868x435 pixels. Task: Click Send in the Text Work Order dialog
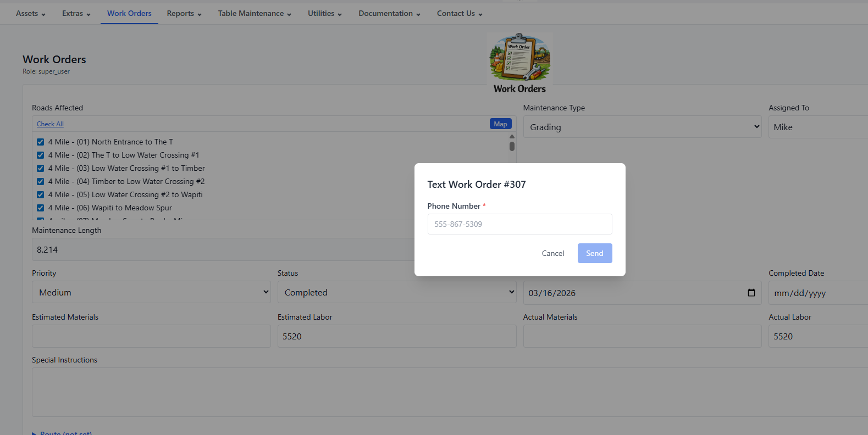595,253
